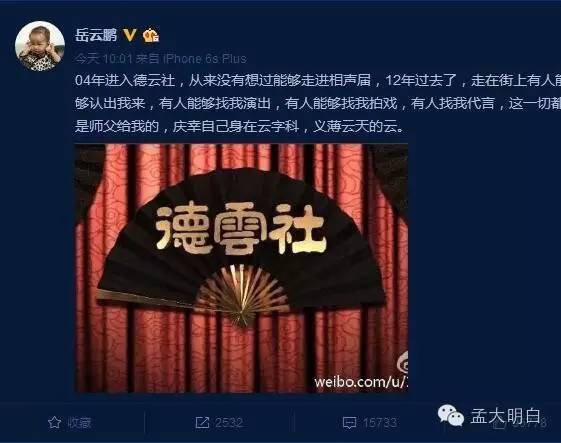561x443 pixels.
Task: Click the WeChat logo watermark
Action: (451, 416)
